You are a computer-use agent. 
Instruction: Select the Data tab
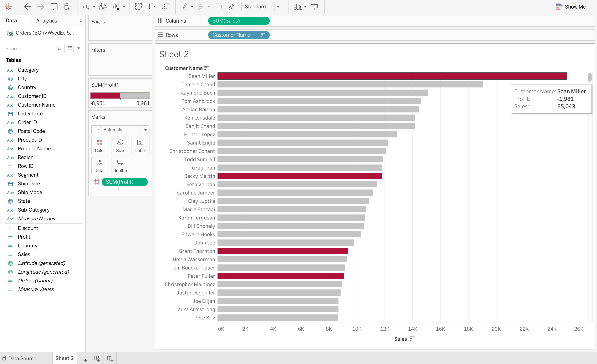coord(11,20)
